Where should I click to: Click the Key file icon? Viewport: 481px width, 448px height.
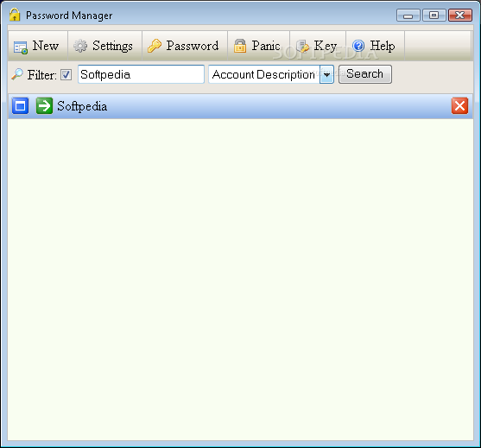click(303, 47)
